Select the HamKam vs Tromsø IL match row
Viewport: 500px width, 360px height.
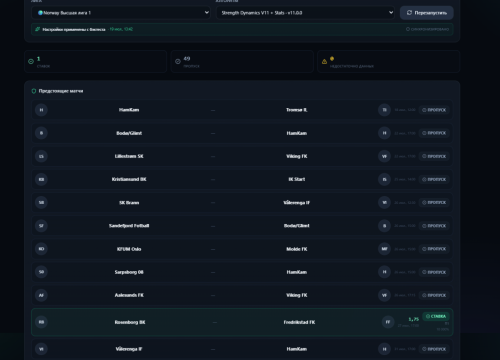(242, 110)
